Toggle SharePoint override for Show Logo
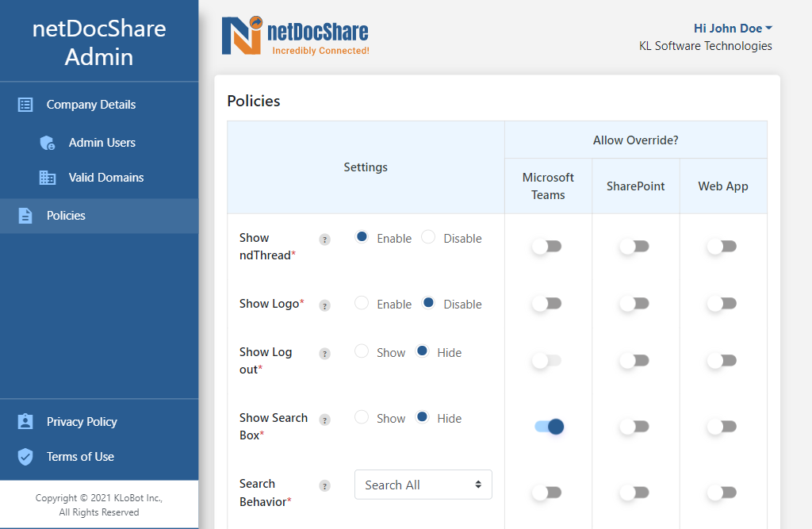Image resolution: width=812 pixels, height=529 pixels. point(634,303)
